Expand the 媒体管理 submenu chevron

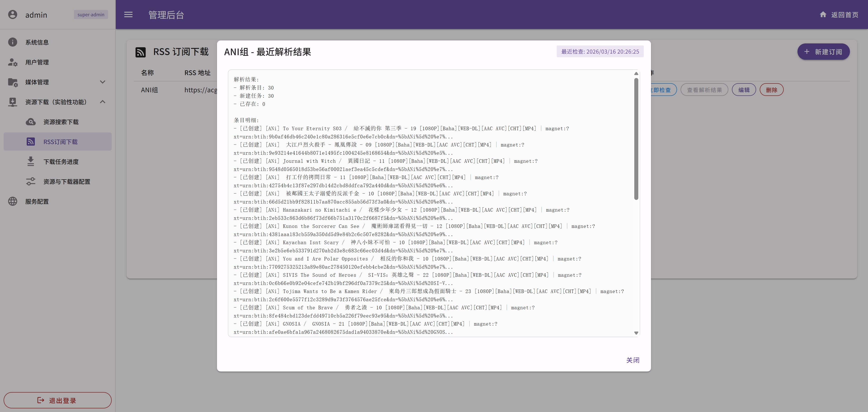102,82
